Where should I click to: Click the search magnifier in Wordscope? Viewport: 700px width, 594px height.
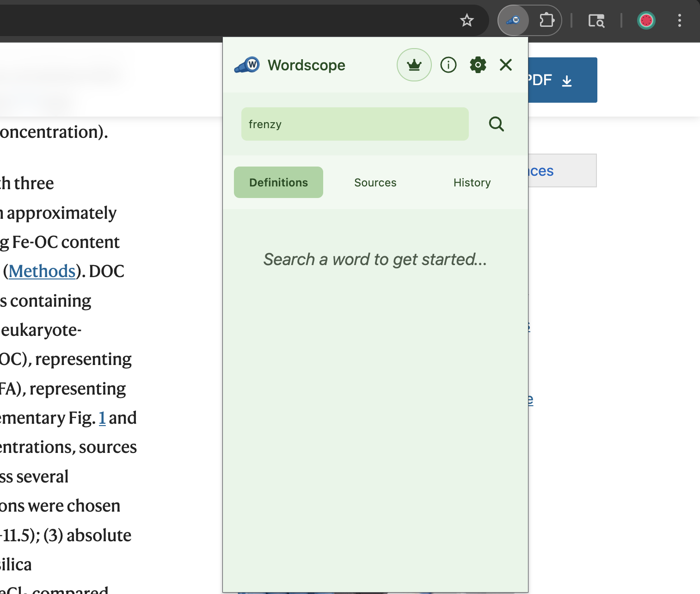[x=496, y=124]
